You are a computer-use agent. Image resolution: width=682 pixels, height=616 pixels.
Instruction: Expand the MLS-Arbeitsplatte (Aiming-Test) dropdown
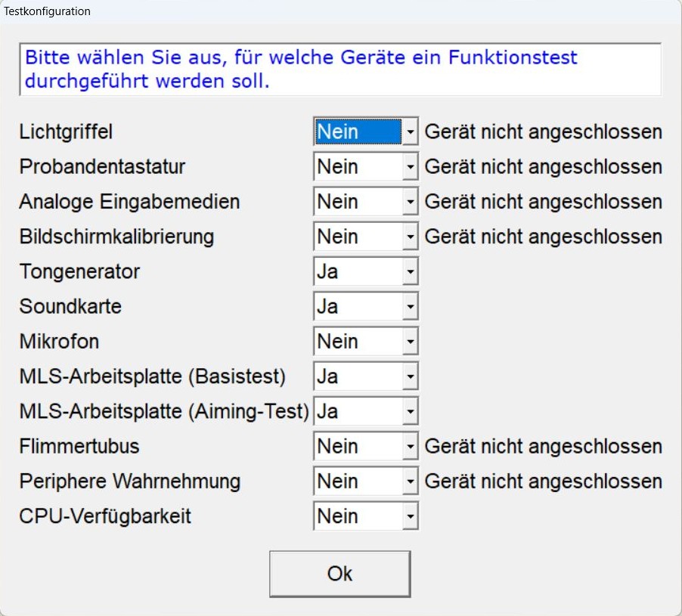tap(410, 411)
